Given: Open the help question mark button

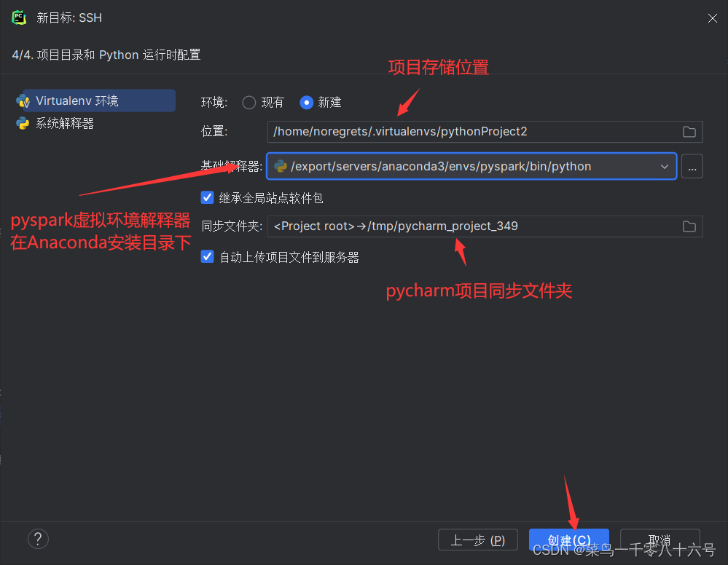Looking at the screenshot, I should (38, 539).
